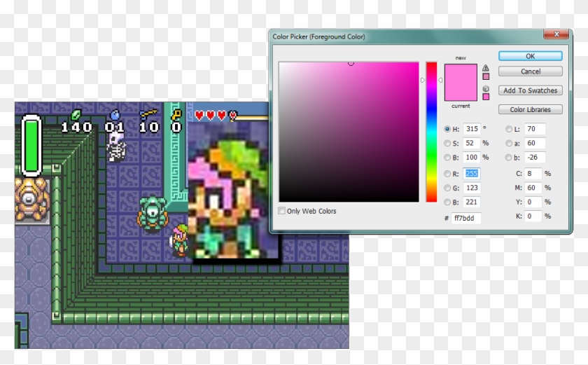The width and height of the screenshot is (588, 365).
Task: Click the K black field showing 0
Action: click(x=533, y=216)
